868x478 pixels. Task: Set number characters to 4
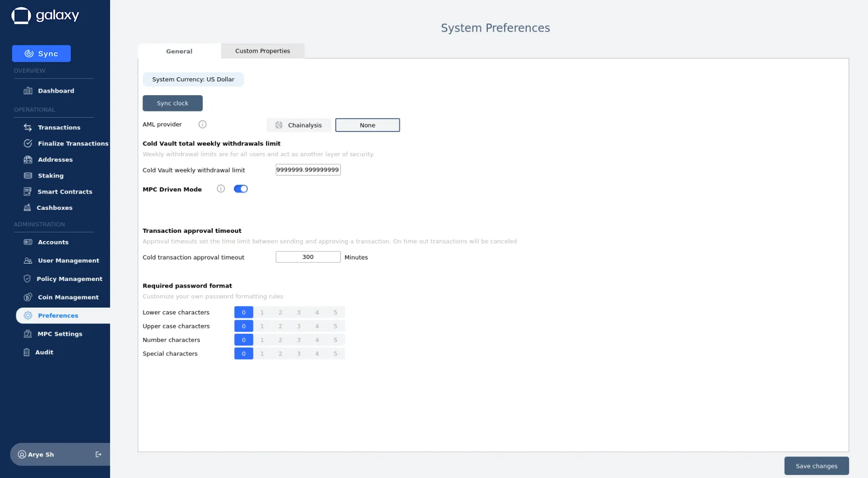(317, 340)
